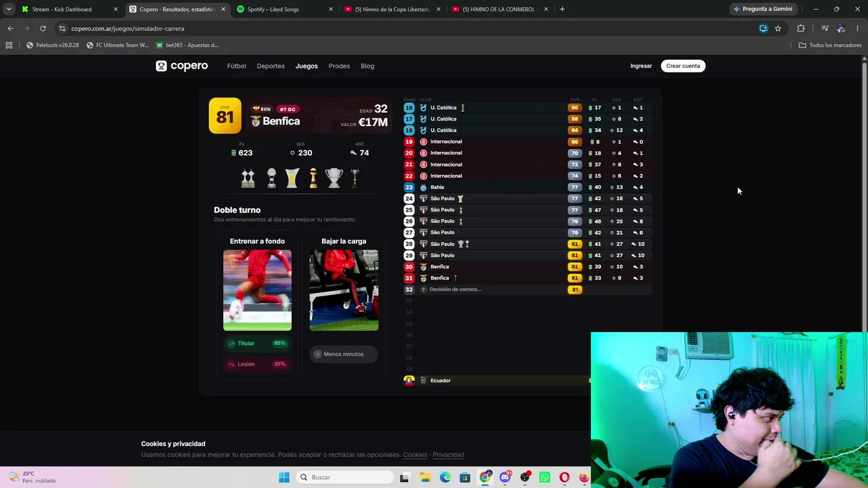Click the Crear cuenta button

683,66
